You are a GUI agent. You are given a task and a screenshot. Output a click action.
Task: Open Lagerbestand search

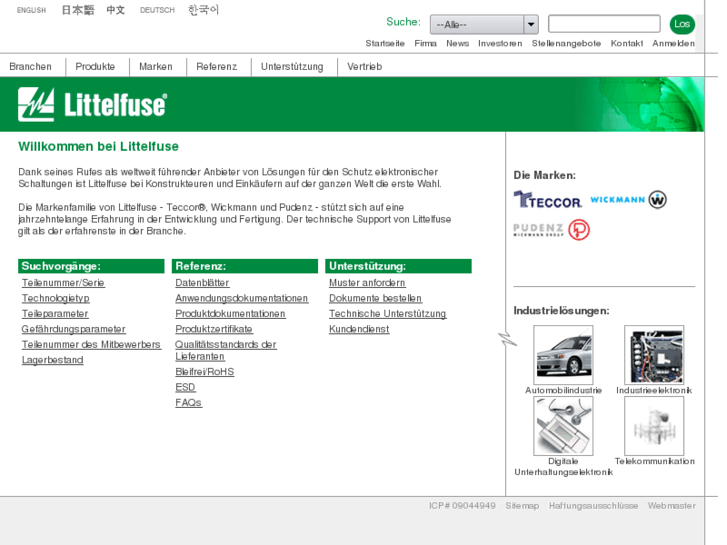coord(52,360)
